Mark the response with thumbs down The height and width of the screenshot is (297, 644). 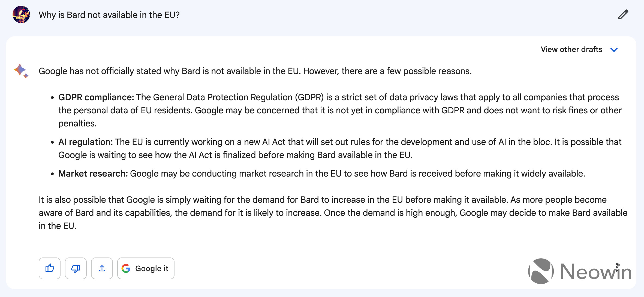tap(76, 268)
